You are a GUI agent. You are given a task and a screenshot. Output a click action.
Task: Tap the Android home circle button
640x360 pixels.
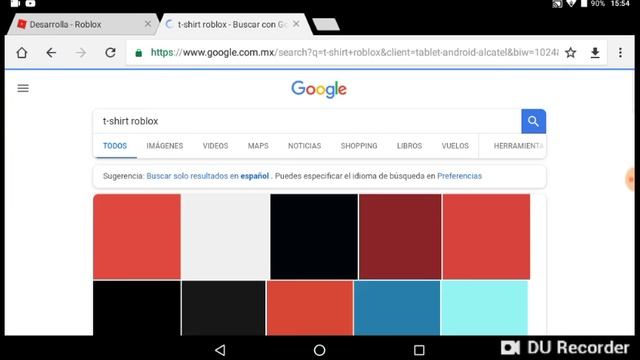pyautogui.click(x=320, y=350)
